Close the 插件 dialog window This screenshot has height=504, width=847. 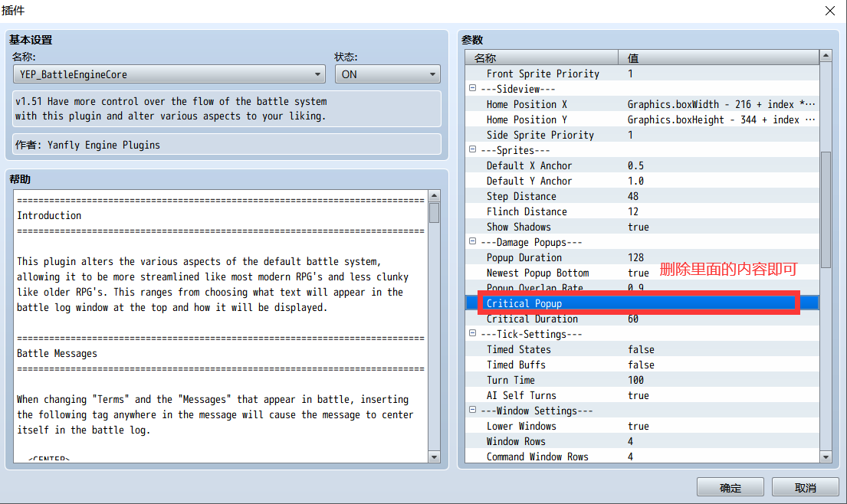(x=830, y=11)
